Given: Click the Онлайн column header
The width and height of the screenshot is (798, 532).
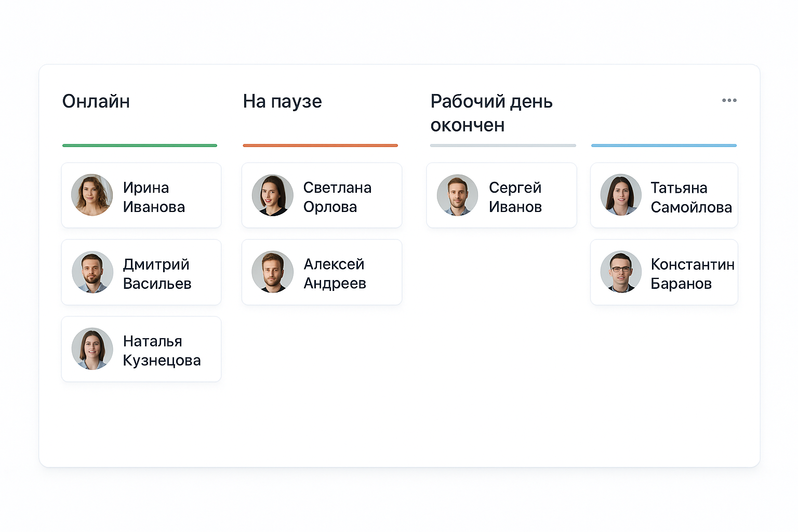Looking at the screenshot, I should click(x=96, y=101).
